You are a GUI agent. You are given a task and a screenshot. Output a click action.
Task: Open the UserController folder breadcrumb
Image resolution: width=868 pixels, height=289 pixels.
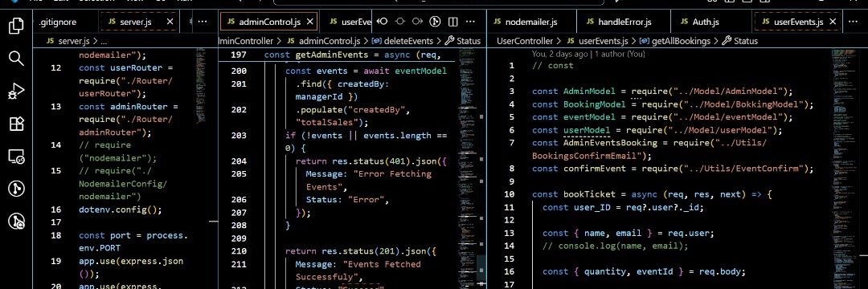(x=525, y=41)
